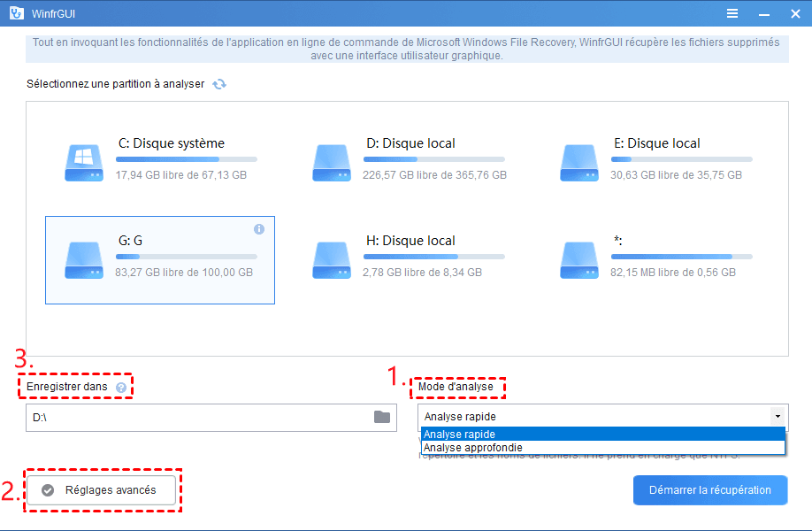This screenshot has height=531, width=812.
Task: Click the D: drive usage bar
Action: (434, 159)
